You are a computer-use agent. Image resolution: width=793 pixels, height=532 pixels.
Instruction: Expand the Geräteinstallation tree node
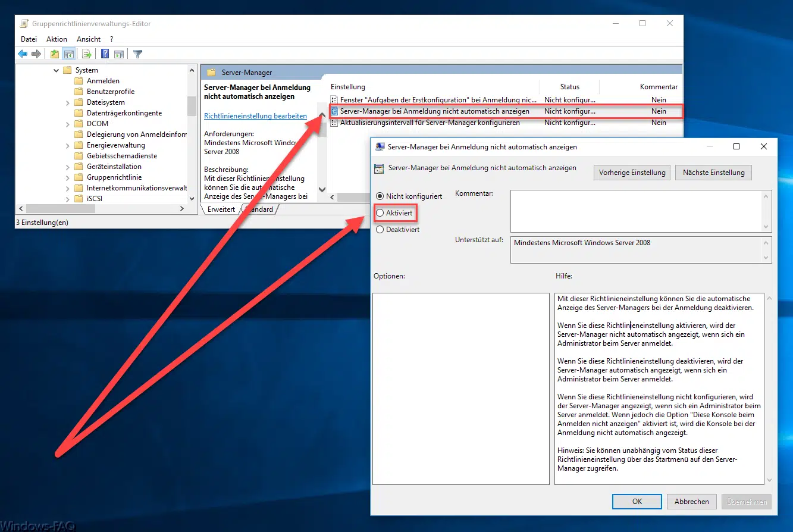(68, 167)
